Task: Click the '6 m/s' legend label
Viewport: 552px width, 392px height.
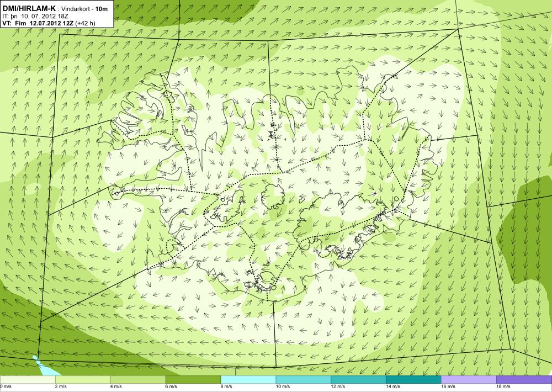Action: coord(172,386)
